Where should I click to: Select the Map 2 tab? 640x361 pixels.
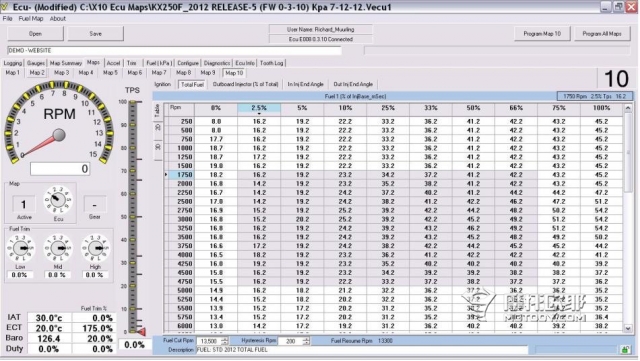click(37, 73)
